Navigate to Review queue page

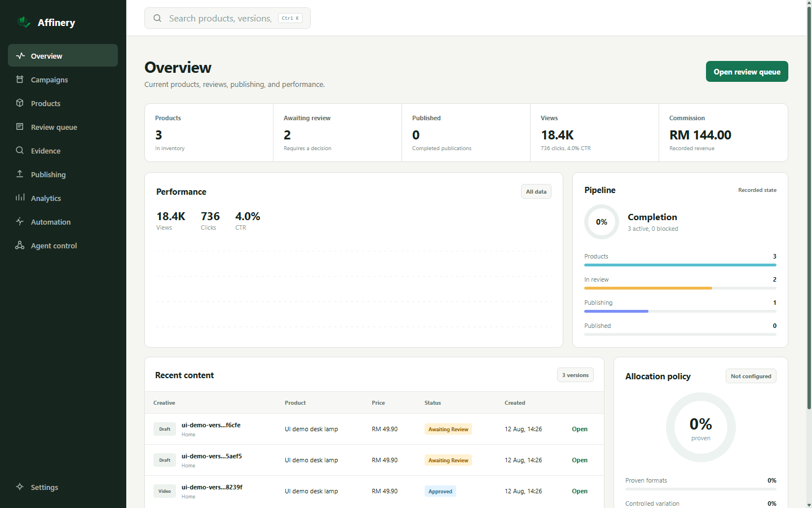(63, 127)
